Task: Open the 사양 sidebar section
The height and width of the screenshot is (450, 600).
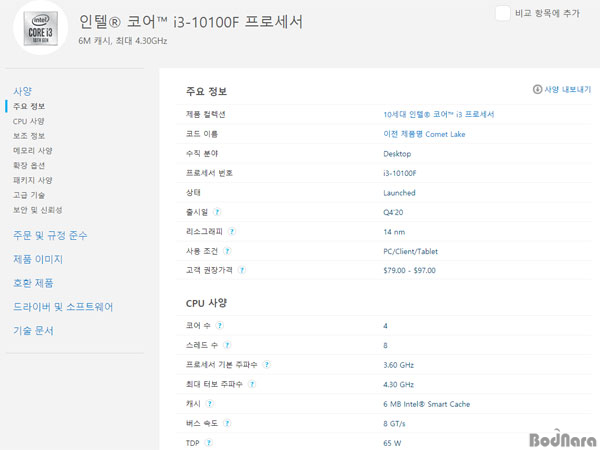Action: click(x=22, y=91)
